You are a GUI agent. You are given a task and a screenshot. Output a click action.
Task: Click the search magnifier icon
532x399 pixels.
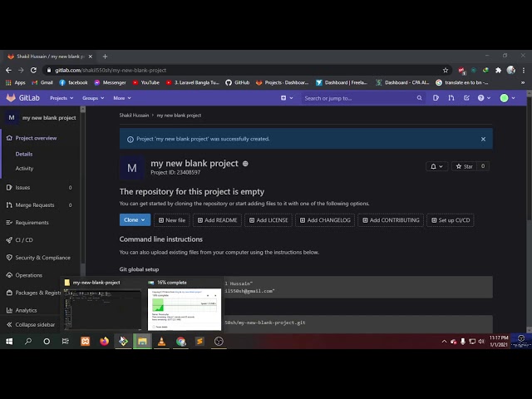pos(419,98)
